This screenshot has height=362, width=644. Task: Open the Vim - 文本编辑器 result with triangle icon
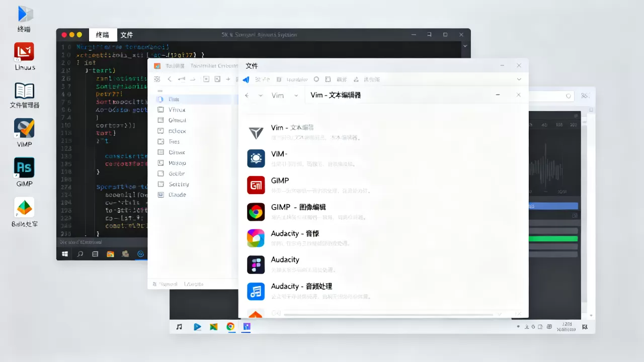[256, 132]
